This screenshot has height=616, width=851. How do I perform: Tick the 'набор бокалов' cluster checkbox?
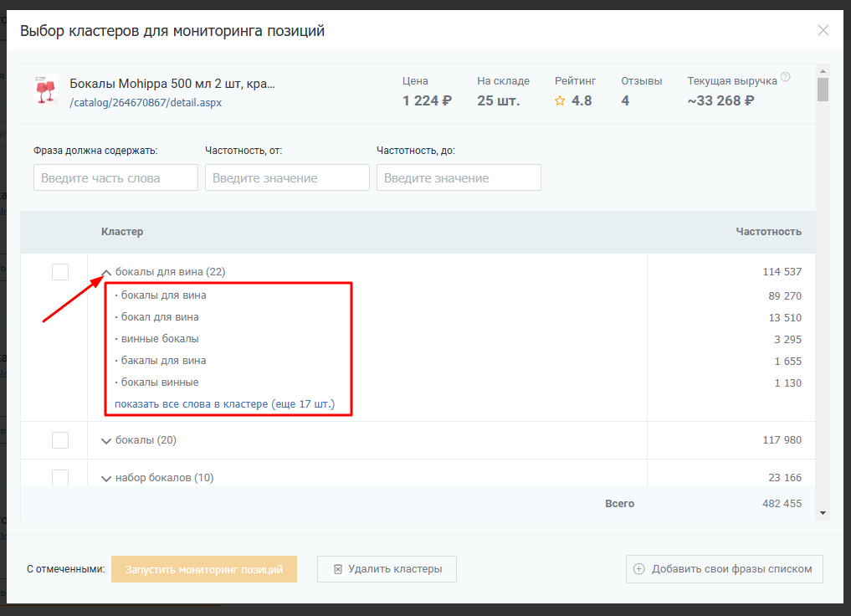60,477
